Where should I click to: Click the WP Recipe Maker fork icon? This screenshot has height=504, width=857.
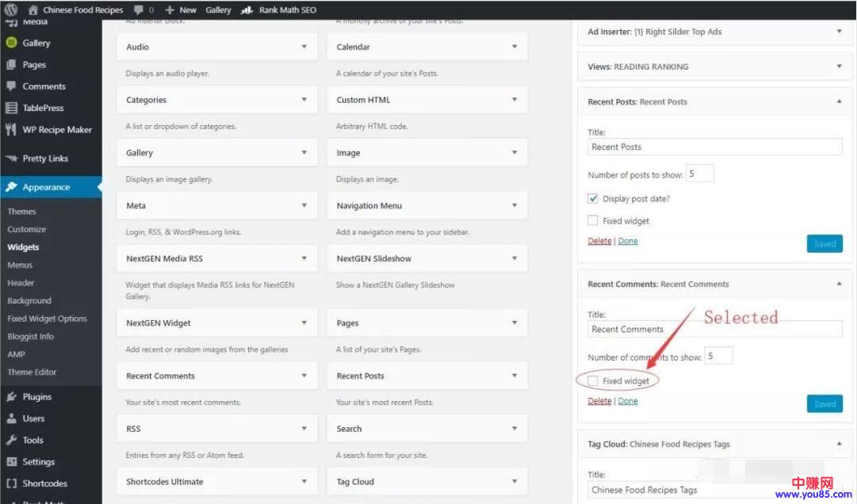click(11, 130)
